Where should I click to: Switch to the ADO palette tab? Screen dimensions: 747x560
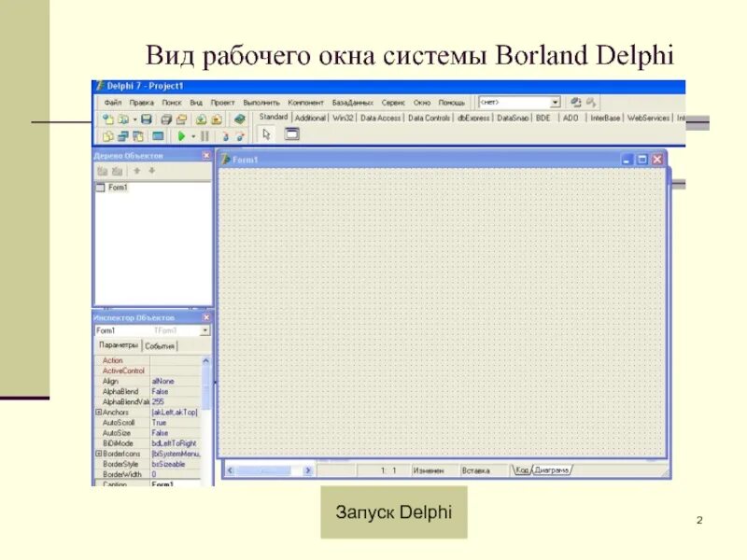[571, 118]
